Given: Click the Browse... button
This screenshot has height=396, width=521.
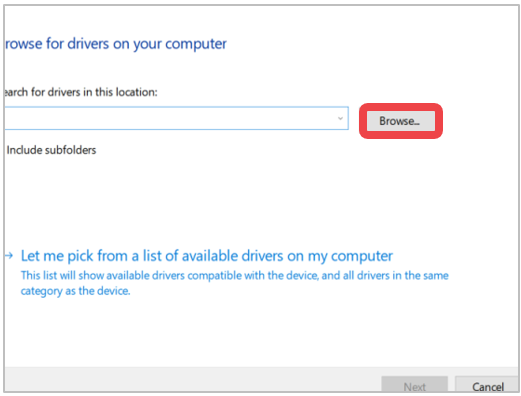Looking at the screenshot, I should (x=400, y=121).
